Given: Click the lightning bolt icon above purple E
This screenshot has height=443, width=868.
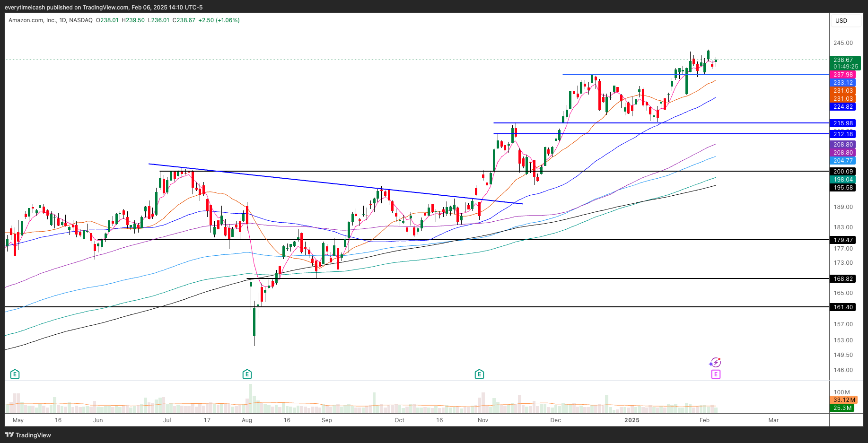Looking at the screenshot, I should click(x=715, y=363).
